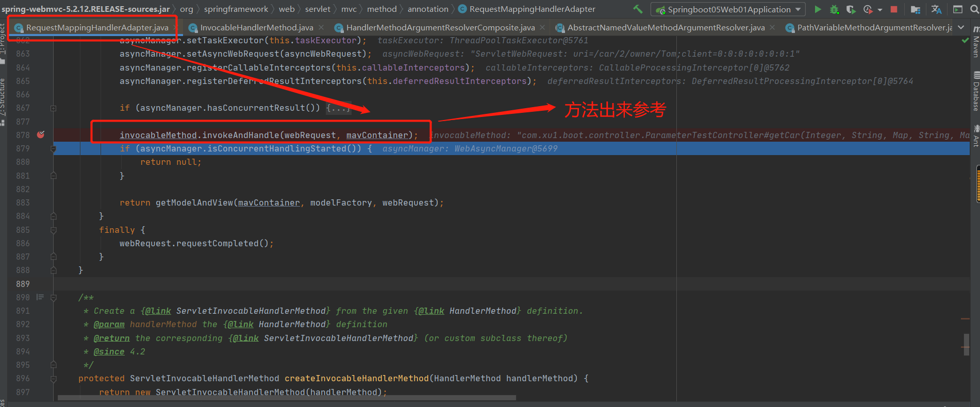Click the Run with Profiler icon

pyautogui.click(x=868, y=9)
